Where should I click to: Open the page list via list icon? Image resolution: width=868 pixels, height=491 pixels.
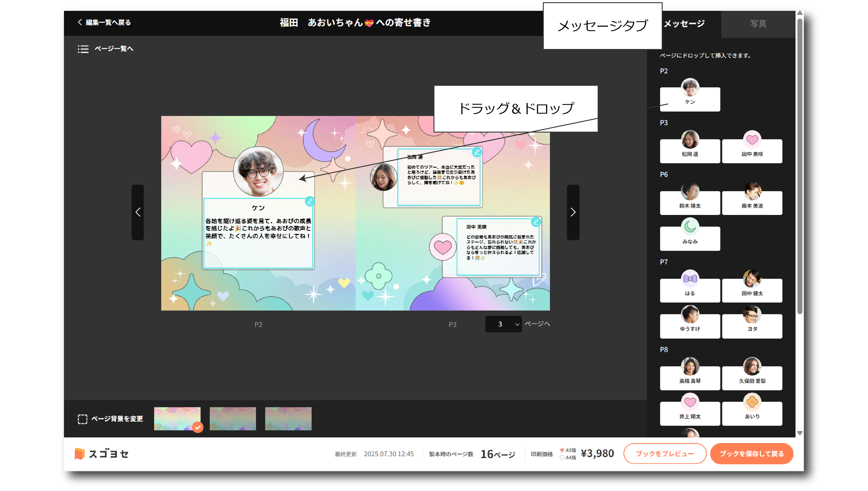point(83,49)
